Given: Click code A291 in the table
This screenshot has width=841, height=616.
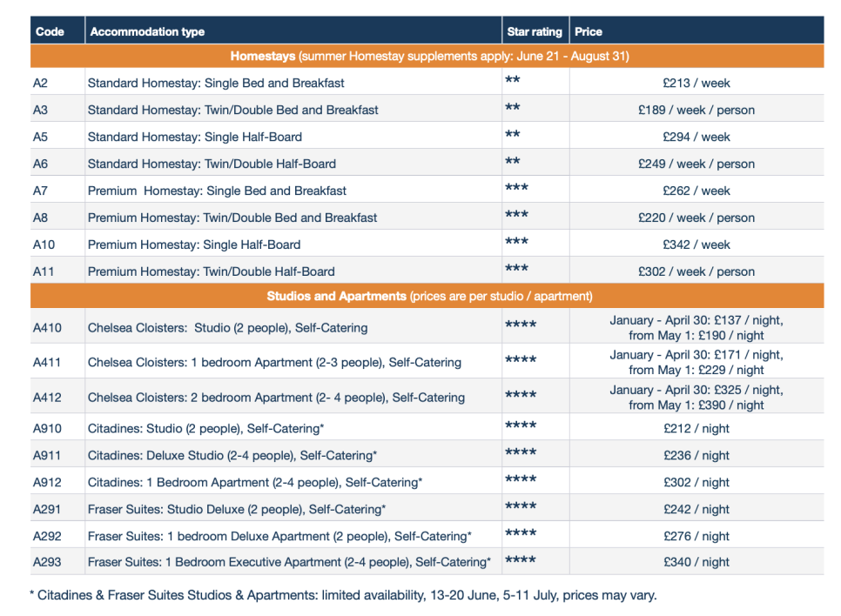Looking at the screenshot, I should [47, 509].
